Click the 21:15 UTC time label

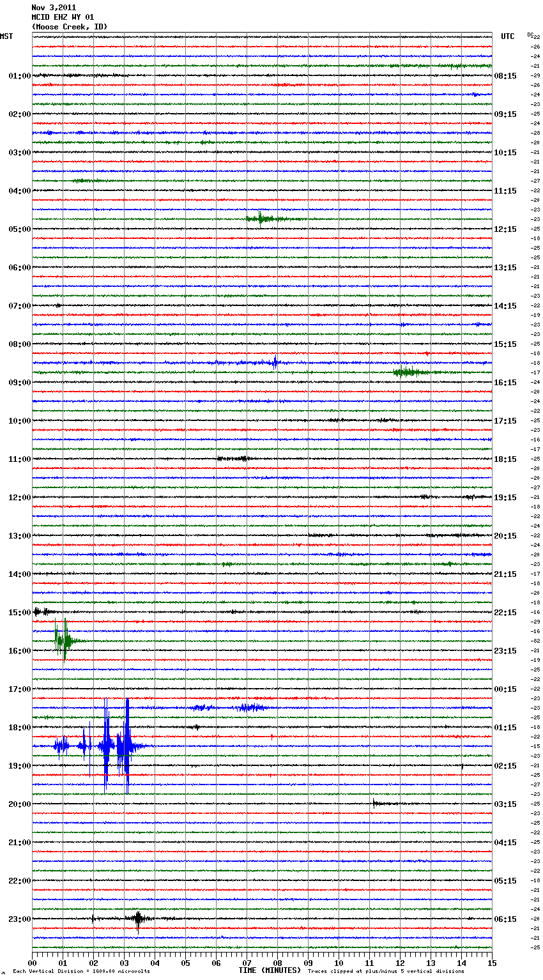505,574
